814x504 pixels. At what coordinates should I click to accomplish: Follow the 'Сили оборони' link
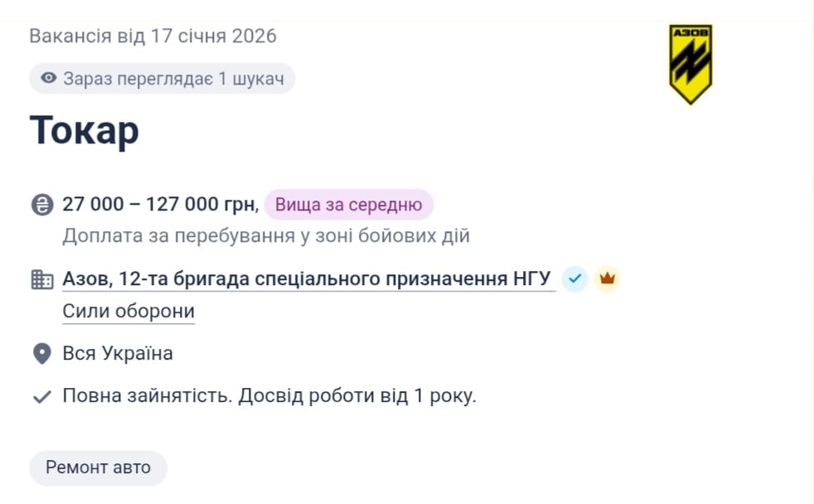pyautogui.click(x=128, y=311)
